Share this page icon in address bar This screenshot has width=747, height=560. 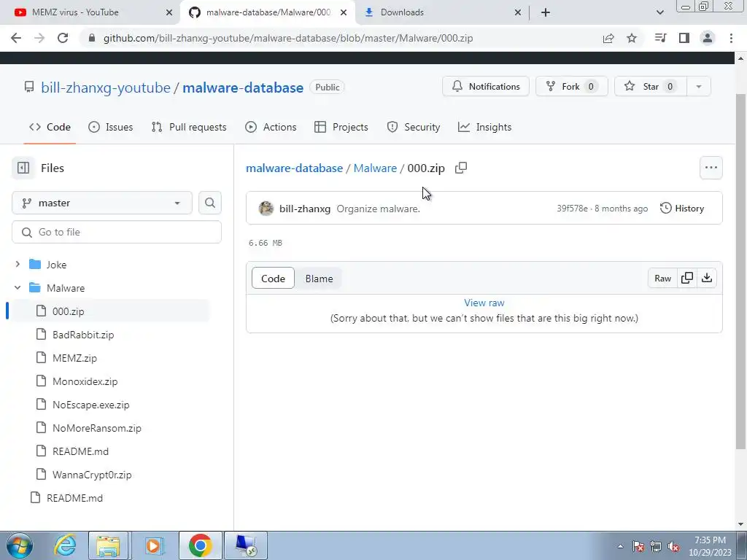point(608,38)
